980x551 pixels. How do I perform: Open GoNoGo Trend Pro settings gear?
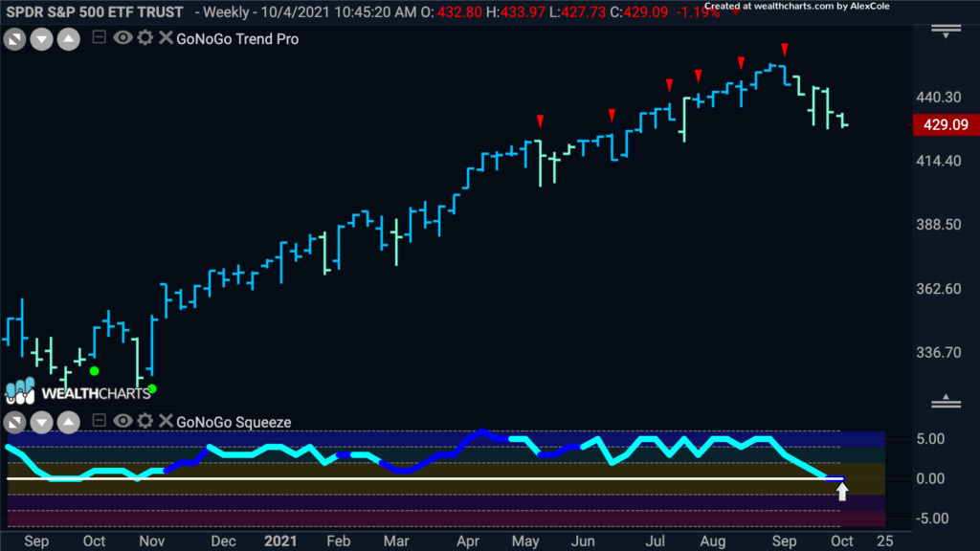click(145, 38)
